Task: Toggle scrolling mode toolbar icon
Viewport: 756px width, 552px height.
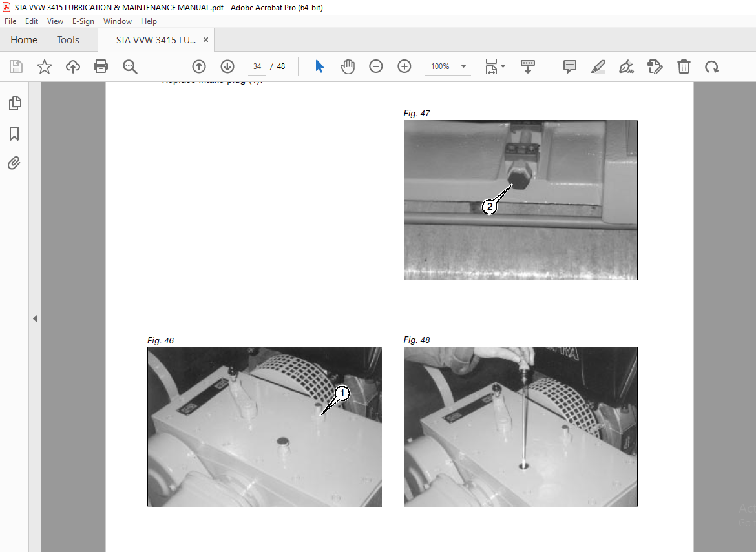Action: 527,66
